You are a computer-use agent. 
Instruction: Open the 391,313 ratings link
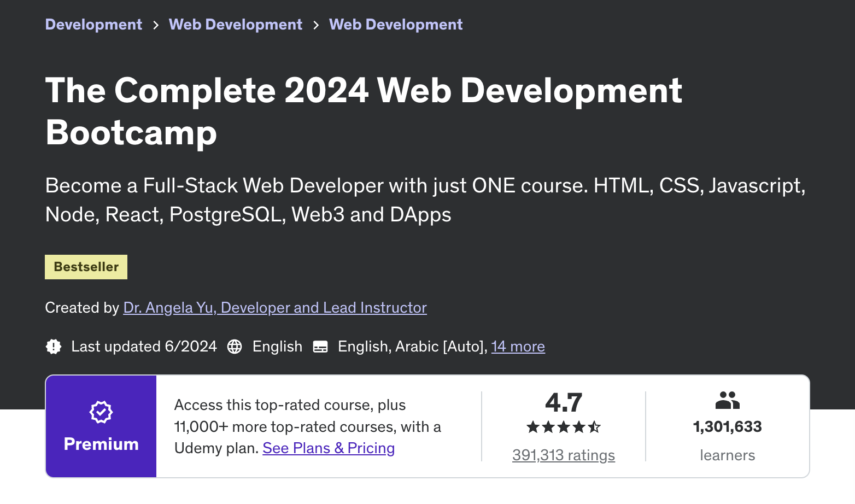pos(564,455)
